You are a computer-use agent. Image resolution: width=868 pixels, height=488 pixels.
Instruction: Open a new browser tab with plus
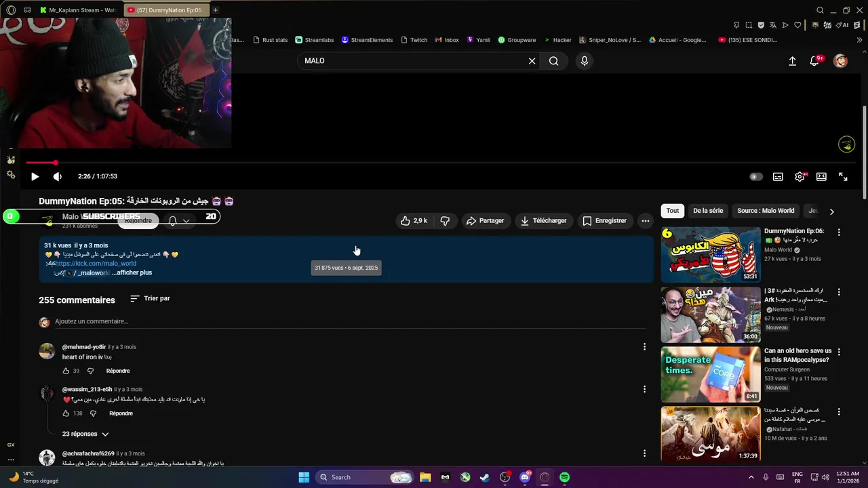216,10
